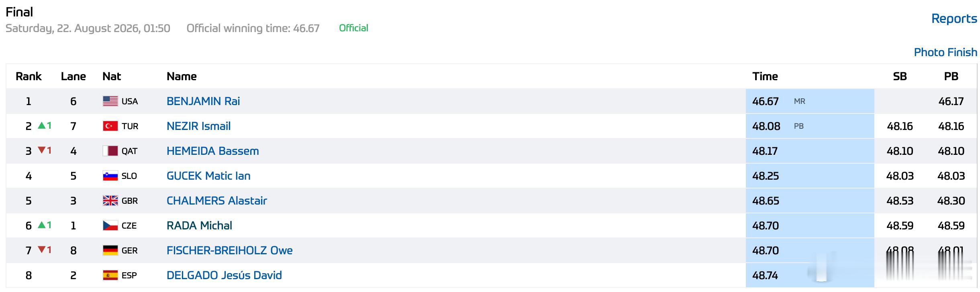Click the Time column header

pyautogui.click(x=765, y=76)
